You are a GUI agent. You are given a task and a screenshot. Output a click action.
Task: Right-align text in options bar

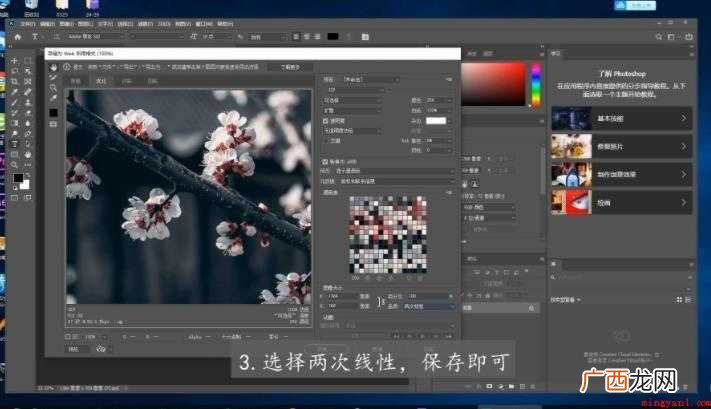pyautogui.click(x=317, y=37)
